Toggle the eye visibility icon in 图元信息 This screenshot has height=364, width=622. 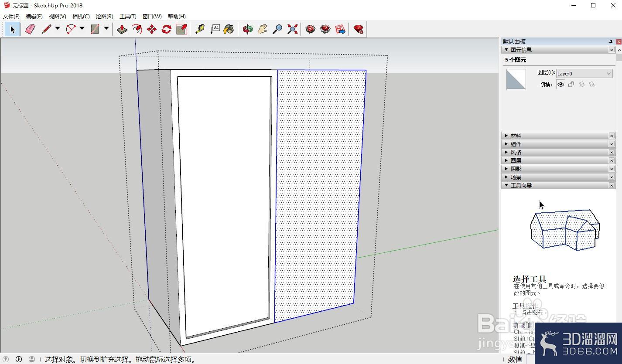pyautogui.click(x=561, y=85)
